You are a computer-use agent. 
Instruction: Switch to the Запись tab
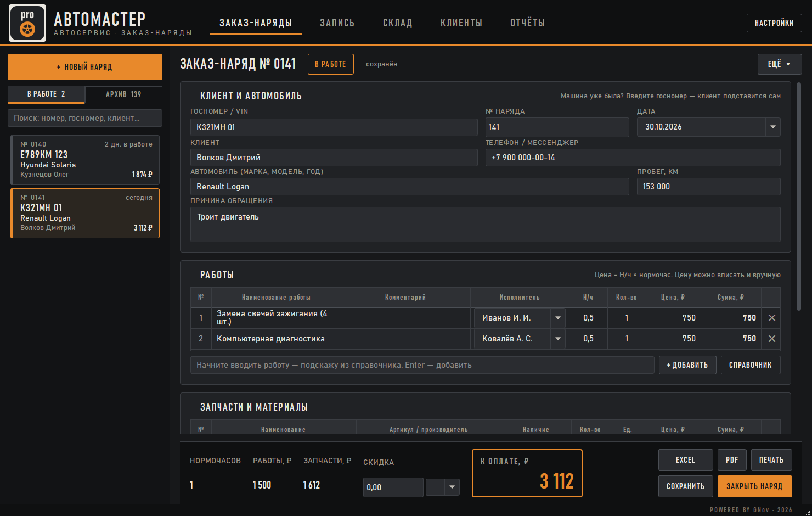click(x=337, y=23)
